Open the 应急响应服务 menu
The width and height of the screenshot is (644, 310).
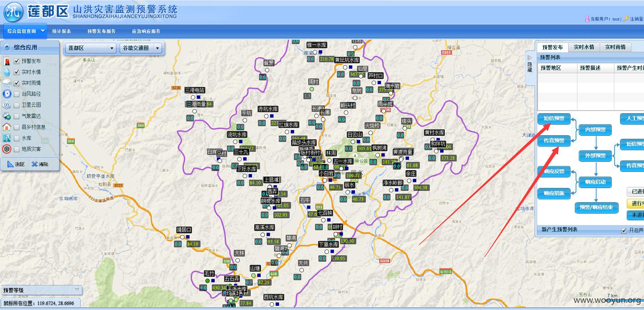coord(146,31)
